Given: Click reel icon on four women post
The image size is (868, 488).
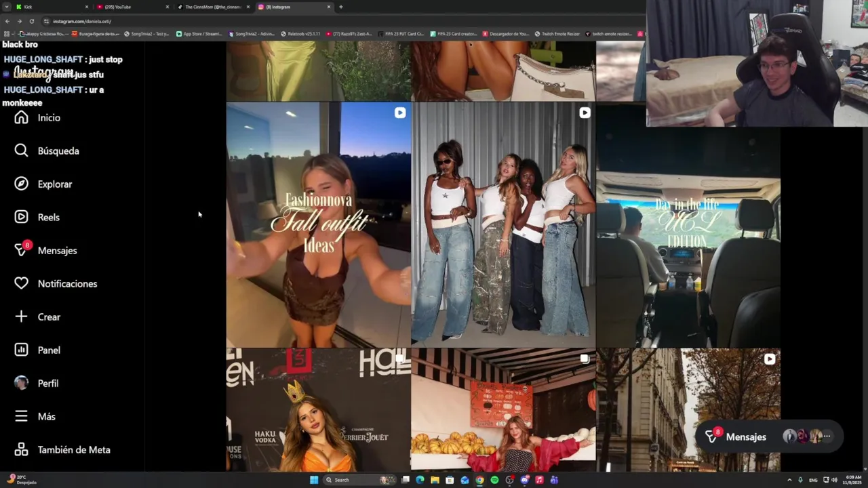Looking at the screenshot, I should tap(585, 113).
